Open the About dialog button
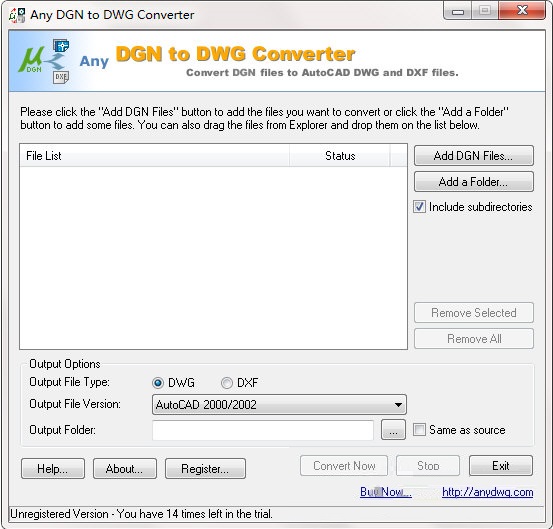The height and width of the screenshot is (529, 553). (125, 469)
